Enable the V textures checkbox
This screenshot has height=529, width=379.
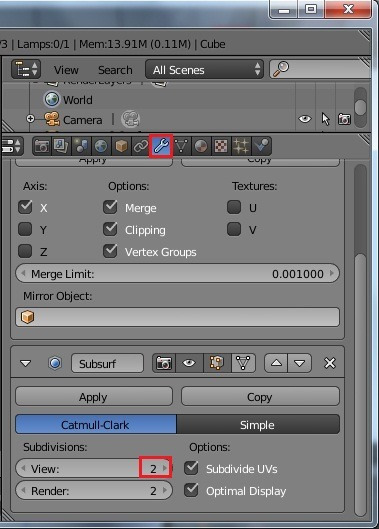pos(234,229)
